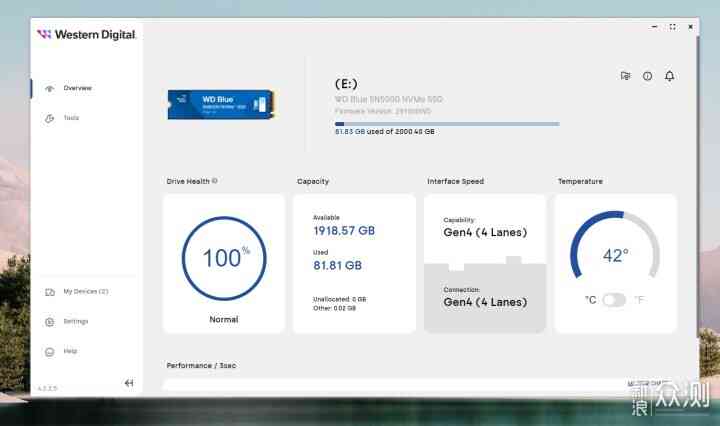Click the drive usage progress bar
Viewport: 720px width, 426px height.
(447, 124)
